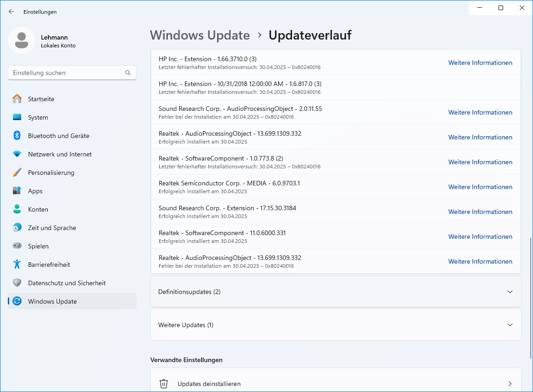
Task: Click the Lokales Konto label
Action: pos(58,46)
